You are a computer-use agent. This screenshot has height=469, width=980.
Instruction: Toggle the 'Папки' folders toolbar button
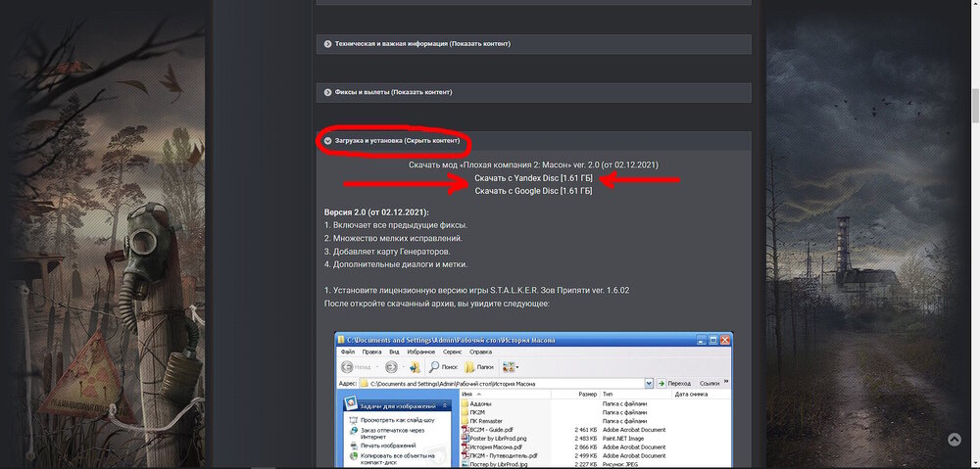(x=480, y=367)
